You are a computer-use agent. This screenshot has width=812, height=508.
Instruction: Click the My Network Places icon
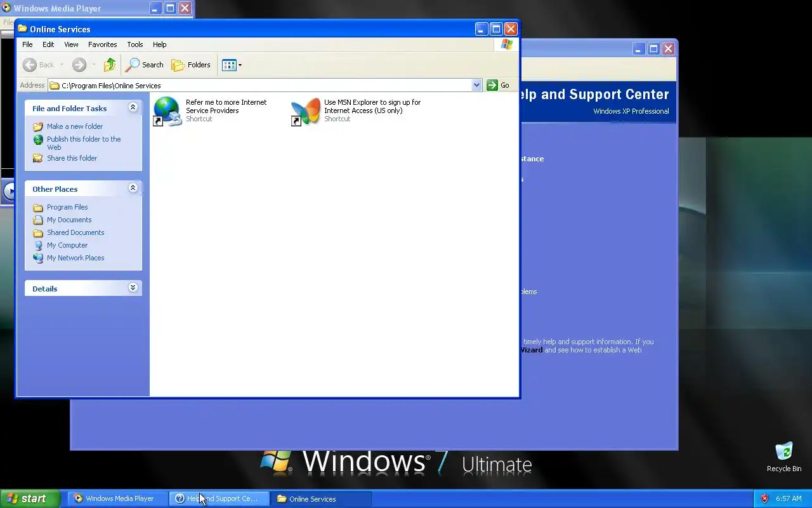38,258
